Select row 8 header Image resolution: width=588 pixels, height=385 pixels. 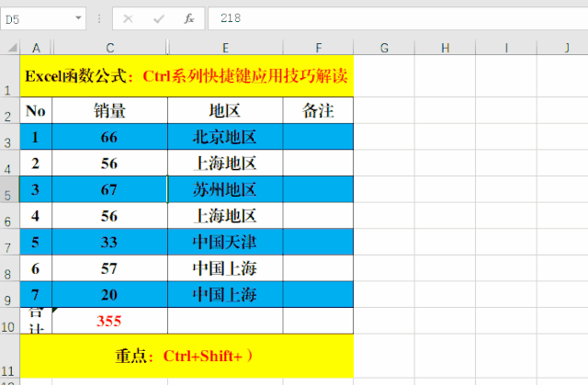point(10,268)
